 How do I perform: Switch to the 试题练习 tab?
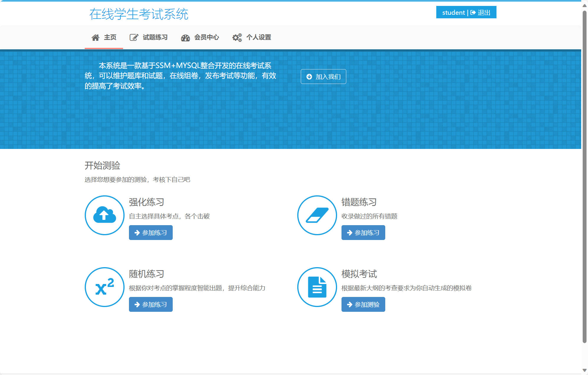[155, 37]
